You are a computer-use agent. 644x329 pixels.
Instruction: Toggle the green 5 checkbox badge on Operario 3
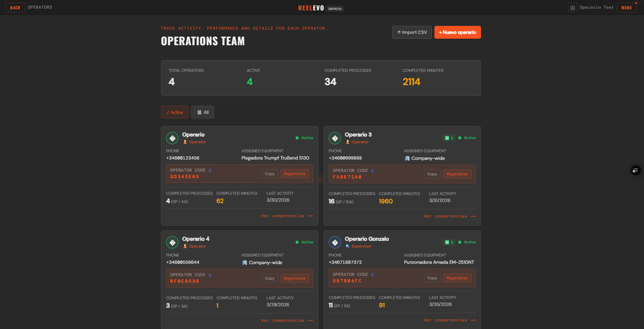[449, 138]
